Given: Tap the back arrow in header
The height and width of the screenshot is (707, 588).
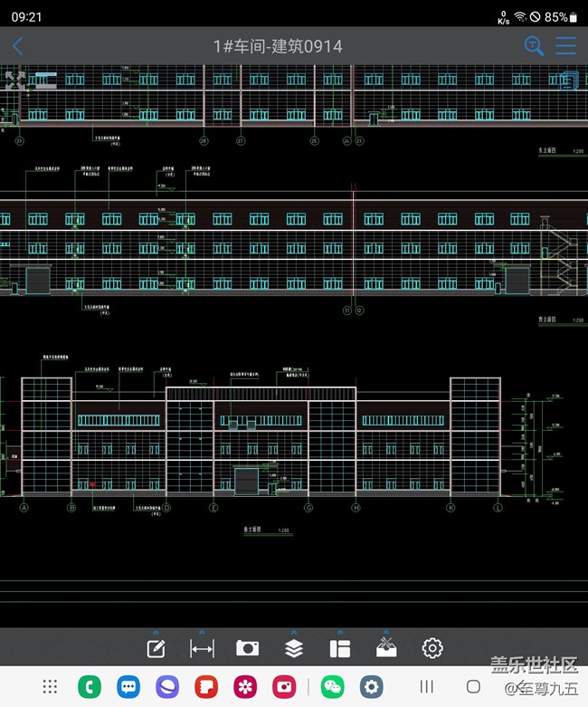Looking at the screenshot, I should pos(18,46).
